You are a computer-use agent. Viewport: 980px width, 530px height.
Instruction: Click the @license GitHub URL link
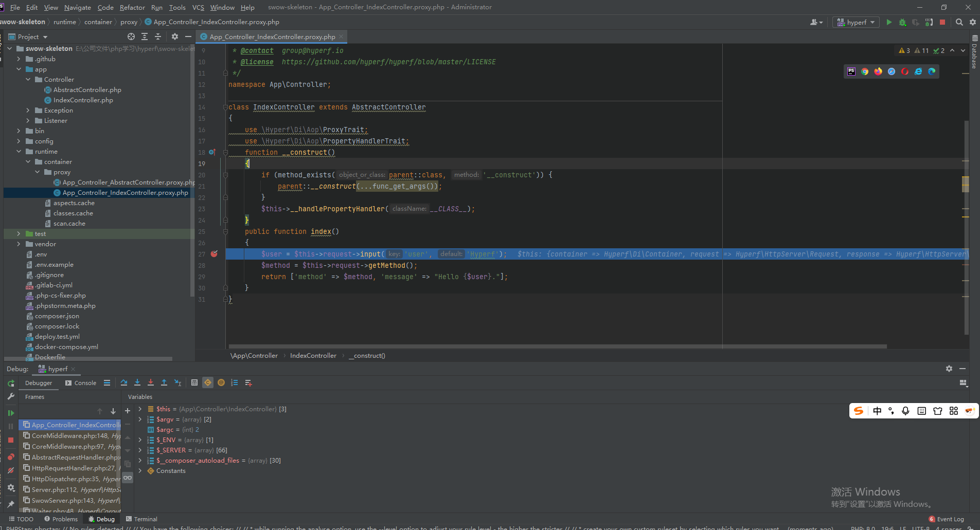tap(388, 62)
